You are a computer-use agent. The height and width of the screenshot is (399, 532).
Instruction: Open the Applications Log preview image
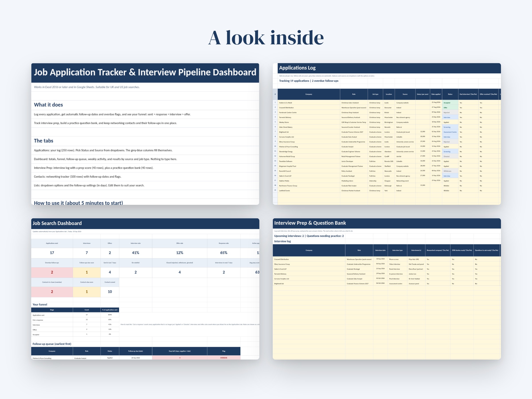coord(387,134)
